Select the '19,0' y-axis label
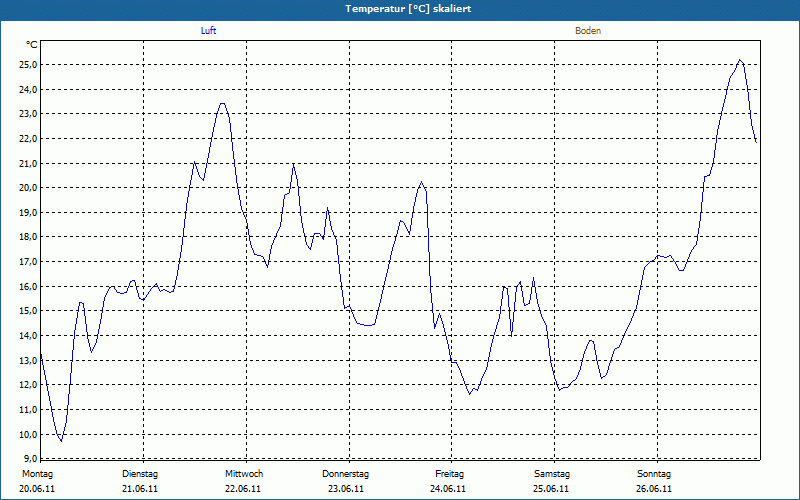This screenshot has width=800, height=500. pyautogui.click(x=28, y=213)
